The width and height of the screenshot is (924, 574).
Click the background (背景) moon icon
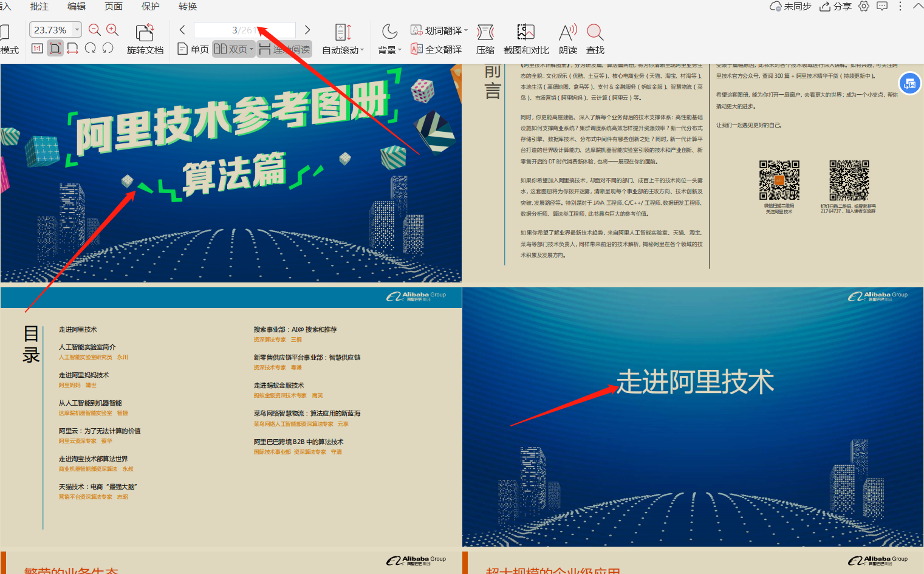pos(389,32)
